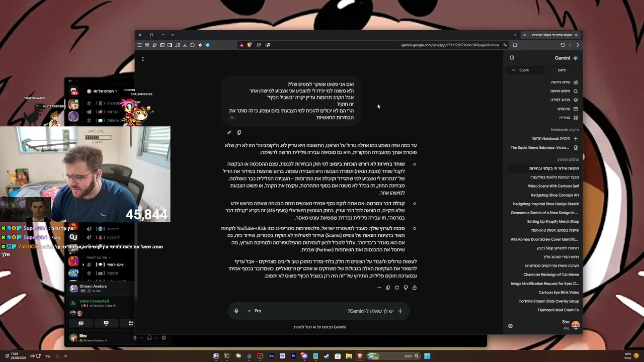Image resolution: width=644 pixels, height=362 pixels.
Task: Open Discord user settings gear
Action: (x=164, y=337)
